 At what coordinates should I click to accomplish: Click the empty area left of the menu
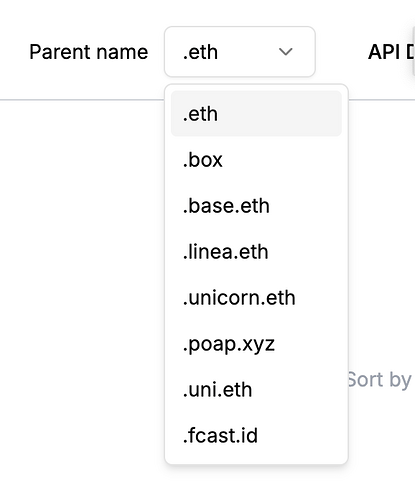82,267
